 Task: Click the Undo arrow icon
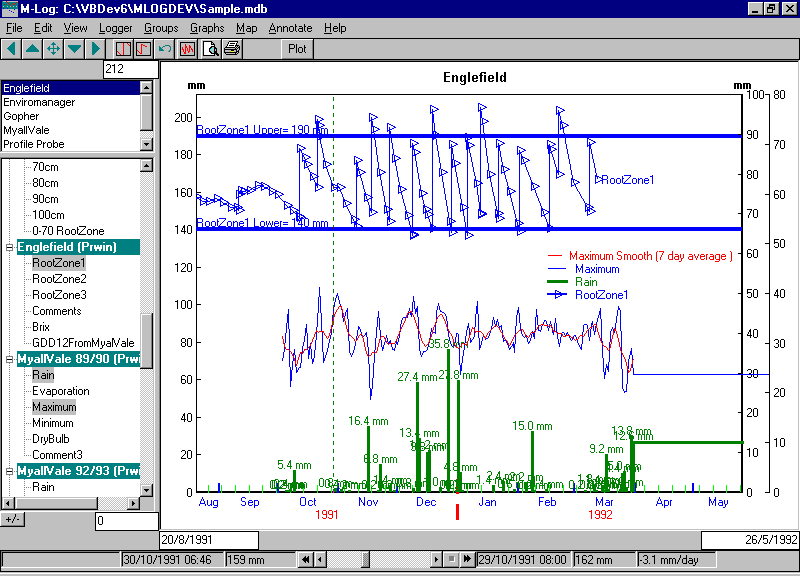pos(166,48)
